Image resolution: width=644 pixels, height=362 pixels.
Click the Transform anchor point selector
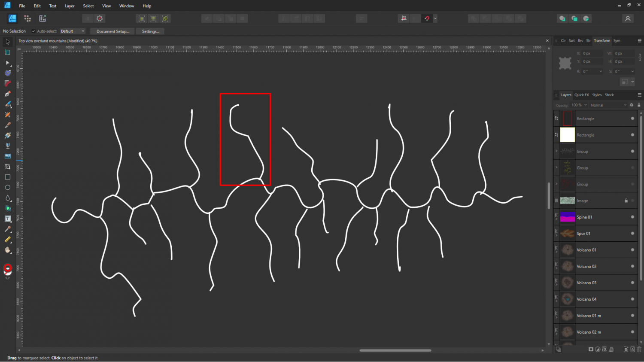point(565,63)
